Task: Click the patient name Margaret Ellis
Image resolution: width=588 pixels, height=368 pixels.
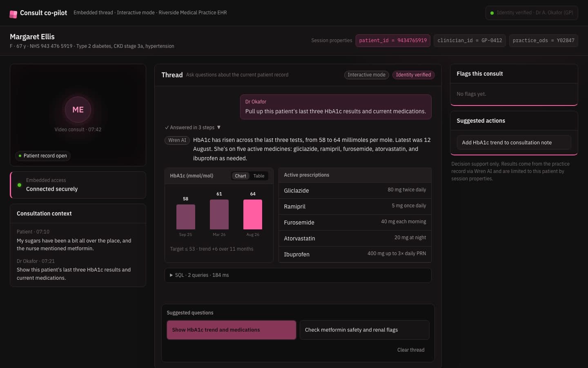Action: (x=32, y=37)
